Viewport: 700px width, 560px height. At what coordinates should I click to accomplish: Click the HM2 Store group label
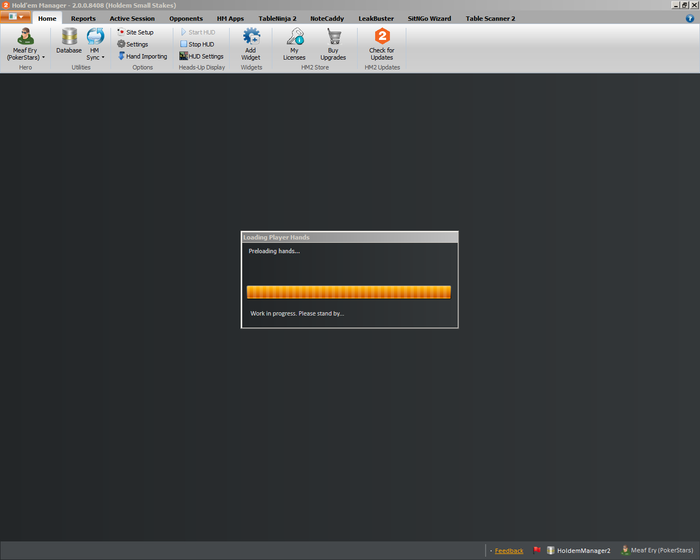tap(315, 67)
